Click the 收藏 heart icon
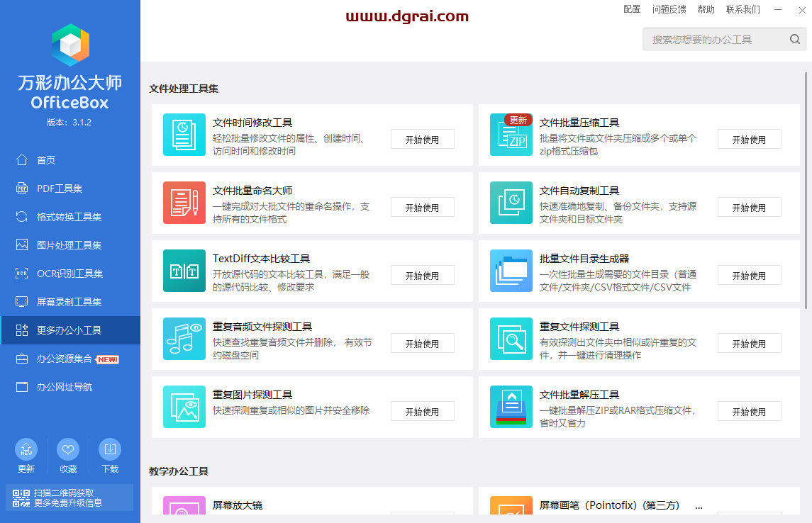This screenshot has width=812, height=523. pos(68,449)
